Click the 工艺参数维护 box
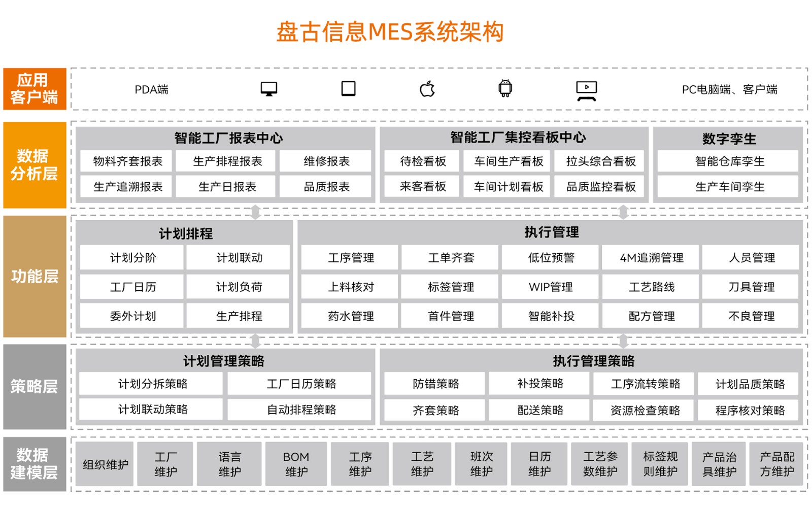The image size is (812, 508). click(x=600, y=464)
